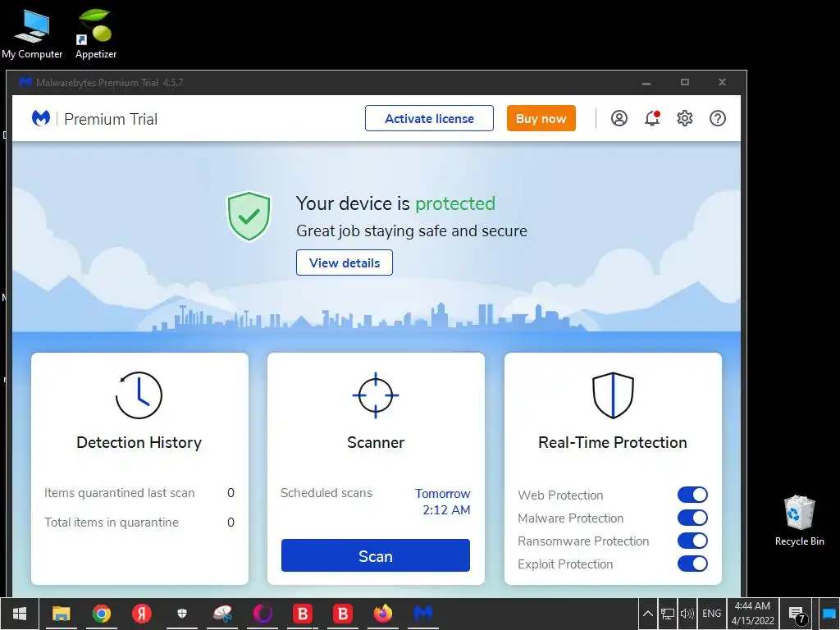Open the taskbar clock and date
This screenshot has height=630, width=840.
753,614
